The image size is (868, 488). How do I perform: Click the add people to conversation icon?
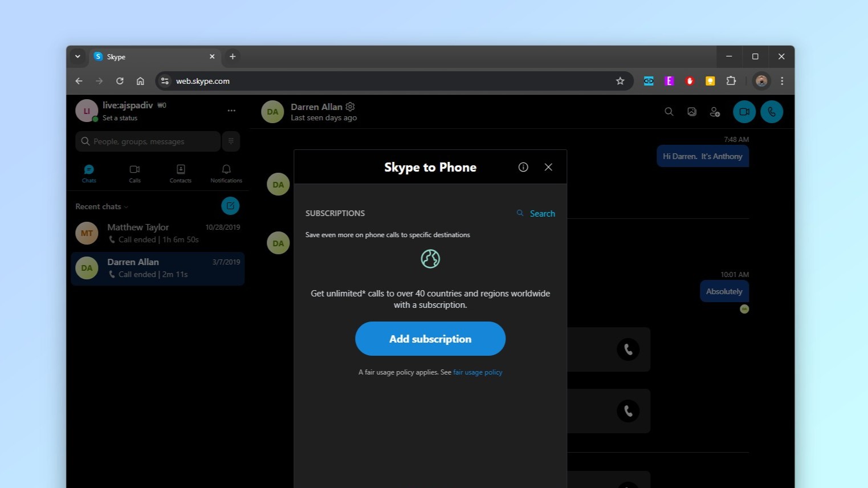coord(715,112)
